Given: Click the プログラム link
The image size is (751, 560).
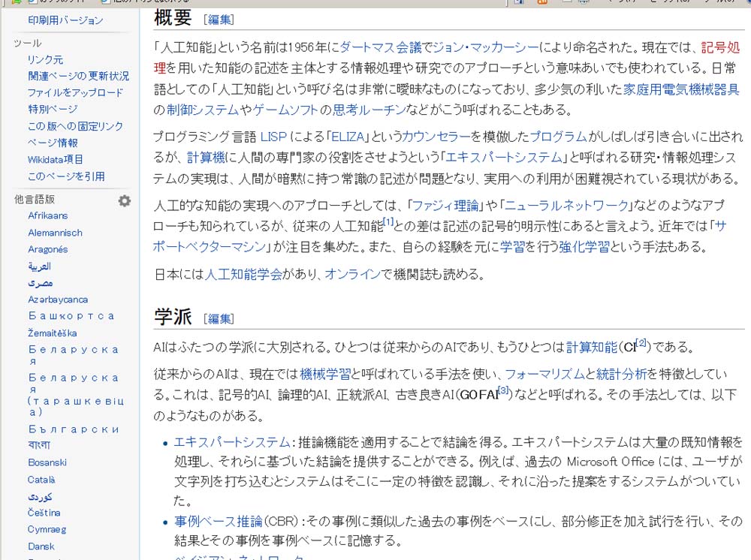Looking at the screenshot, I should coord(559,137).
